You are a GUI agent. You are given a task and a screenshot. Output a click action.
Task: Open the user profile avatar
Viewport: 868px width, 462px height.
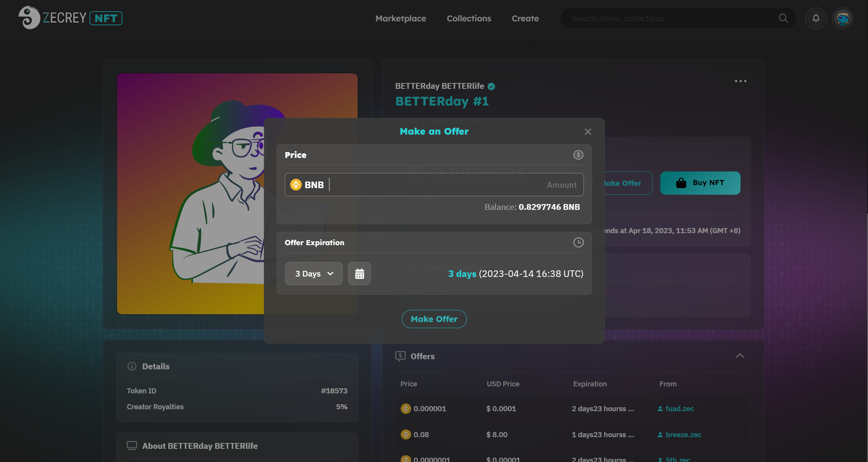[x=842, y=18]
